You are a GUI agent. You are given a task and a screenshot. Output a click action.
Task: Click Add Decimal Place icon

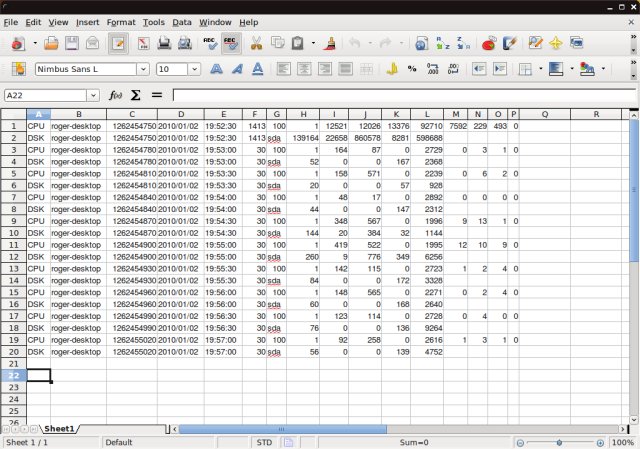coord(433,69)
